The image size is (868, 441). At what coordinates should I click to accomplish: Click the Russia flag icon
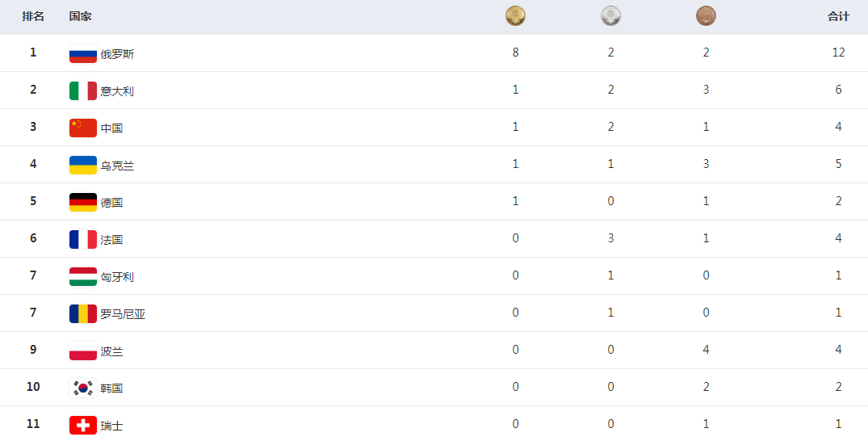[x=83, y=54]
